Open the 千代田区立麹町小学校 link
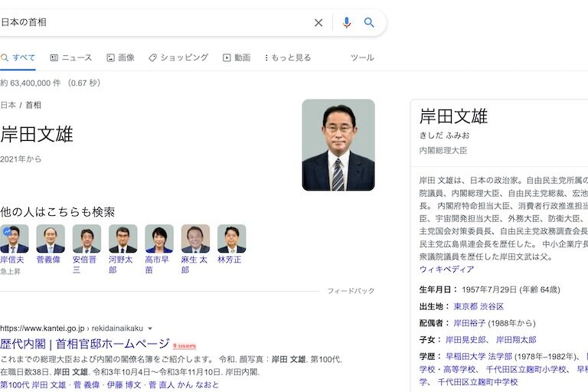This screenshot has width=588, height=392. click(x=526, y=370)
